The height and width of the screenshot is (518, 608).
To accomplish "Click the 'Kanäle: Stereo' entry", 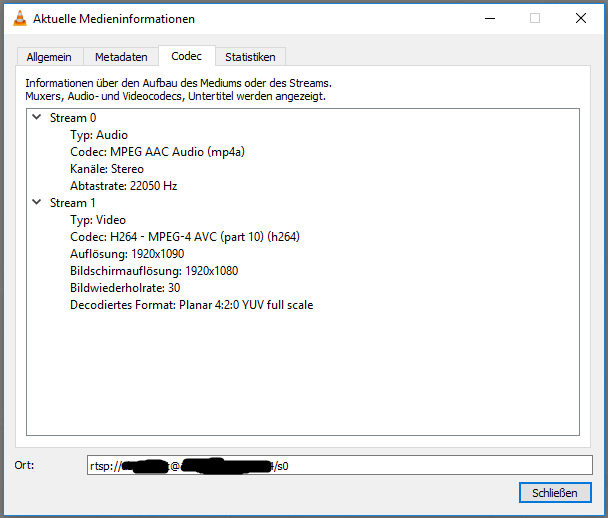I will (106, 169).
